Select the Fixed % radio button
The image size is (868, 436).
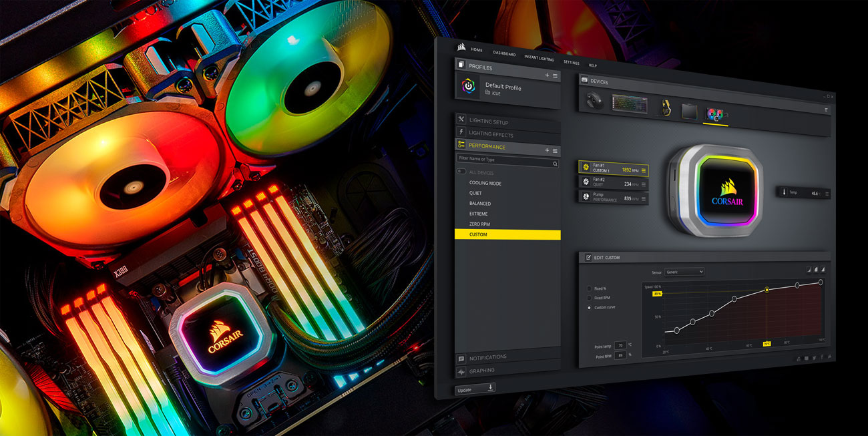(x=589, y=288)
